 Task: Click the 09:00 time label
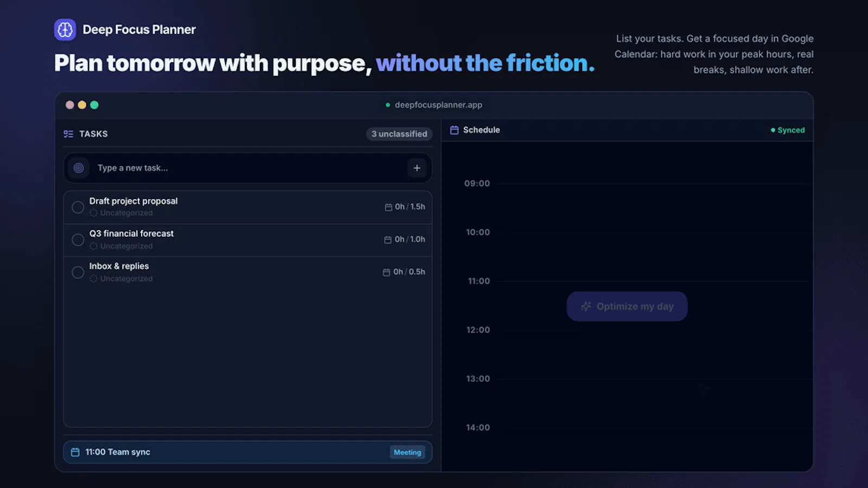coord(477,183)
